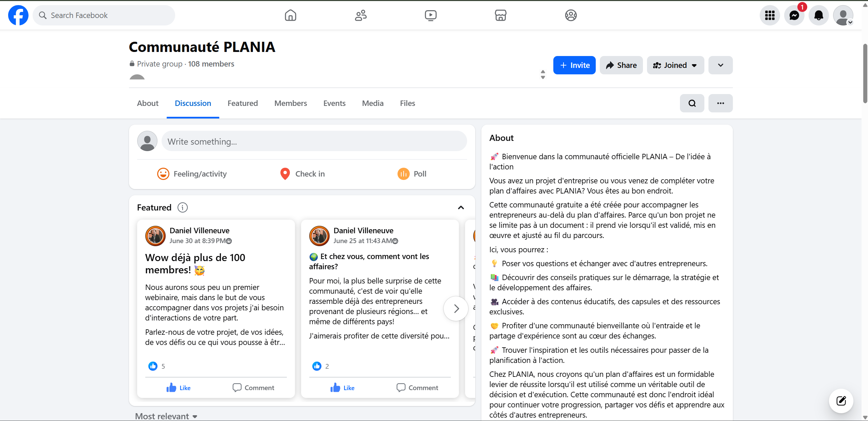Open the June 25 at 11:43 AM timestamp

pos(363,241)
